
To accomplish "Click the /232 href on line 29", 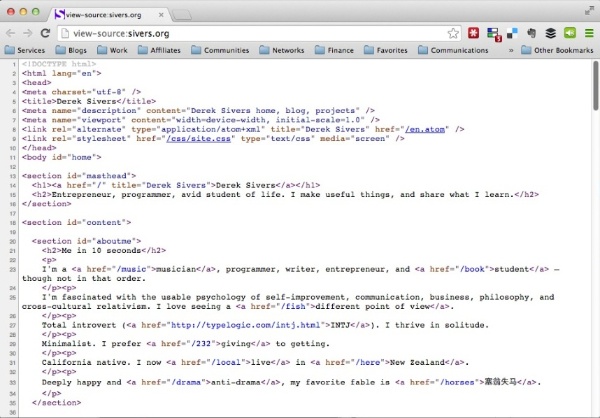I will 201,343.
